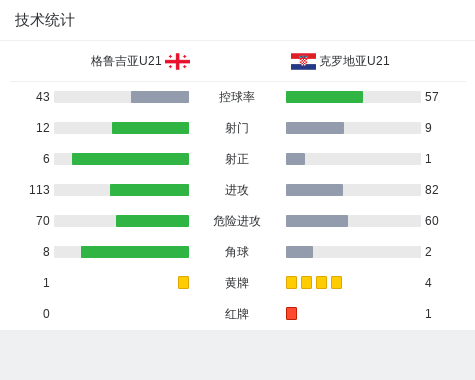This screenshot has height=380, width=475.
Task: Click the 危险进攻 stat label
Action: pos(237,221)
